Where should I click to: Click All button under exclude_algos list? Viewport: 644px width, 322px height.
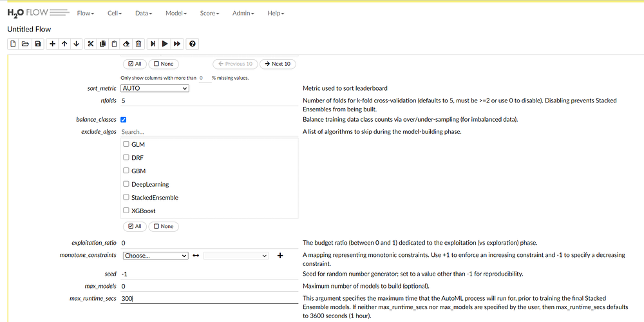[x=135, y=226]
